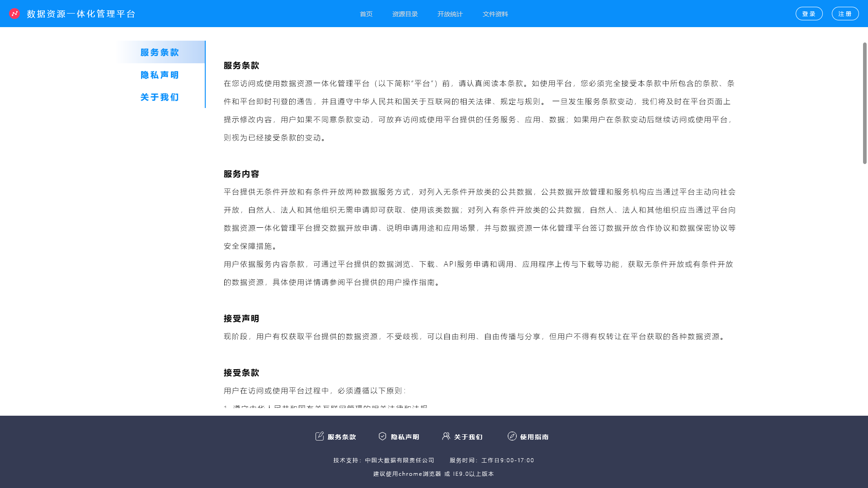868x488 pixels.
Task: Click the compass icon beside 使用指南
Action: click(x=512, y=436)
